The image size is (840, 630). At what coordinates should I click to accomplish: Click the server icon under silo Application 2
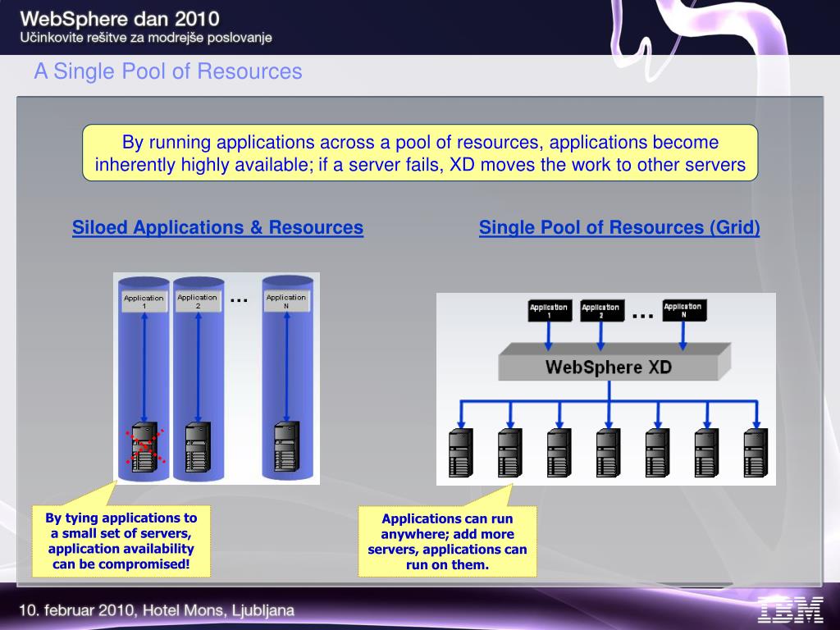(x=198, y=447)
